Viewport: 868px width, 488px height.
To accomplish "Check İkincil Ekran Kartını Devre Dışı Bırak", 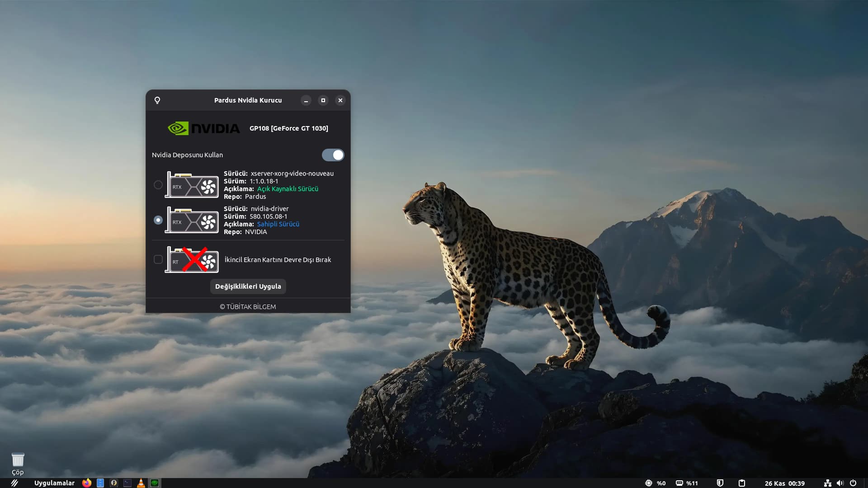I will (158, 259).
